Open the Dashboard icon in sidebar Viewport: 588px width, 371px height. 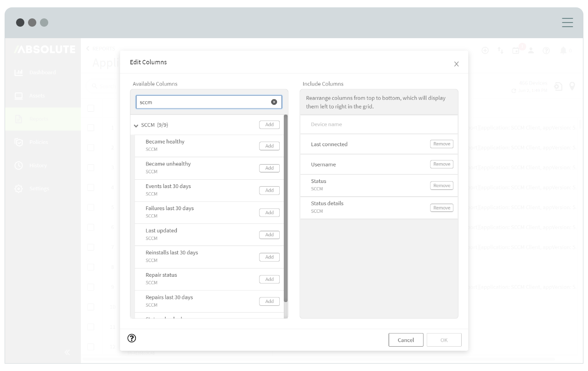point(18,72)
